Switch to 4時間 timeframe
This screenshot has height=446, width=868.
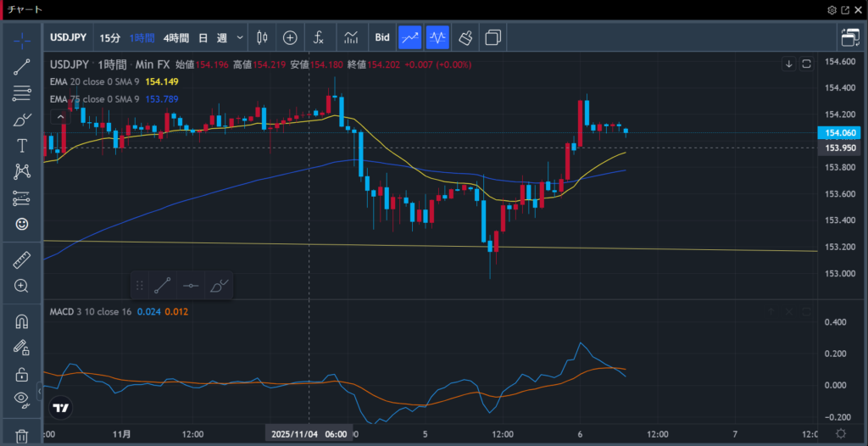pyautogui.click(x=176, y=37)
